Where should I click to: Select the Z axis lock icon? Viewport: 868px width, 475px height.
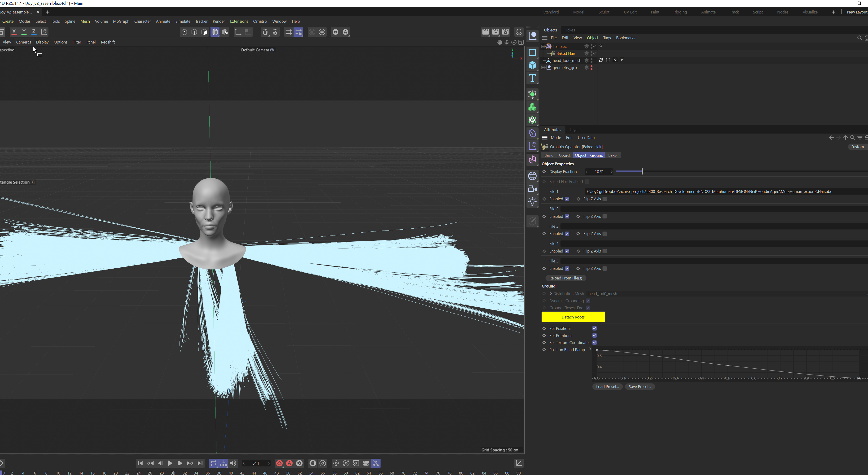pos(34,32)
